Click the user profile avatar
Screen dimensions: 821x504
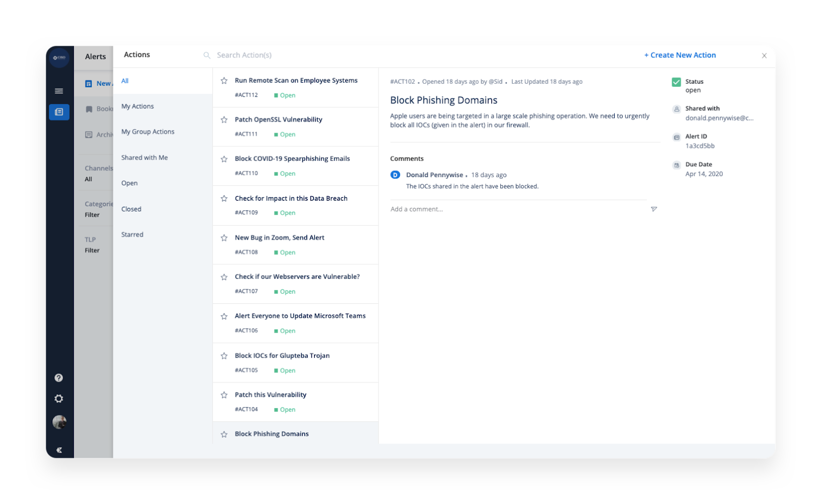point(60,422)
